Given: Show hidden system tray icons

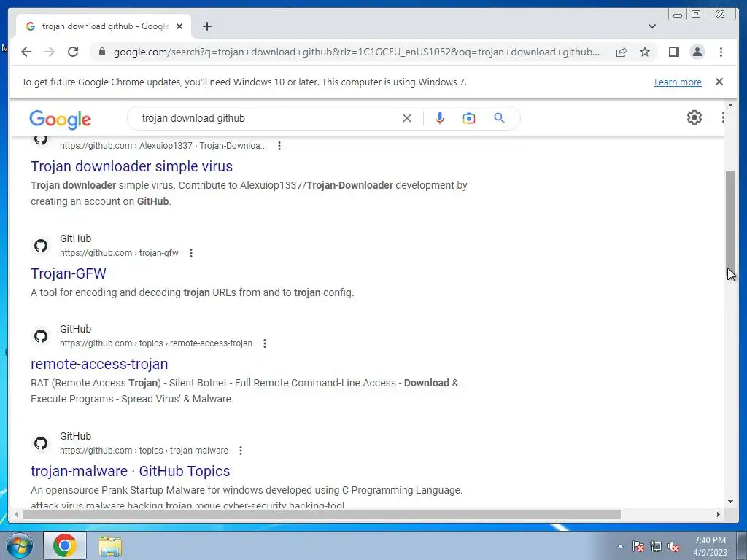Looking at the screenshot, I should click(620, 546).
